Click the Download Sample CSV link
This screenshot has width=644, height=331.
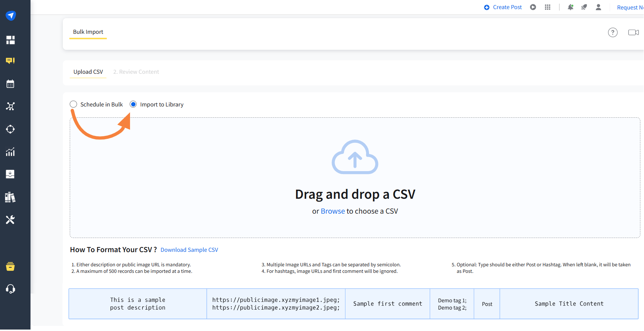click(x=189, y=250)
